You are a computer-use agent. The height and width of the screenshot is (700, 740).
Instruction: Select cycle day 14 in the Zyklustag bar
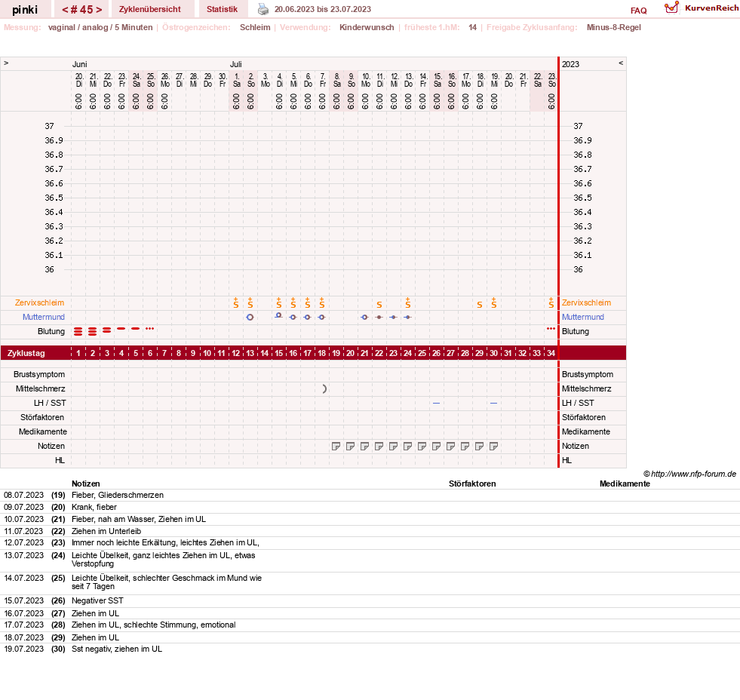[x=264, y=353]
